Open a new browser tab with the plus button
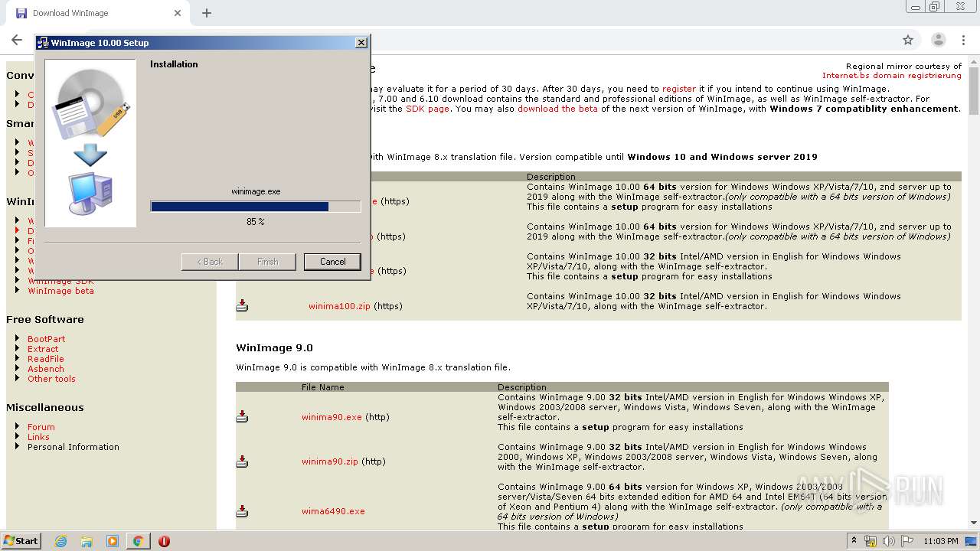This screenshot has width=980, height=551. coord(207,13)
